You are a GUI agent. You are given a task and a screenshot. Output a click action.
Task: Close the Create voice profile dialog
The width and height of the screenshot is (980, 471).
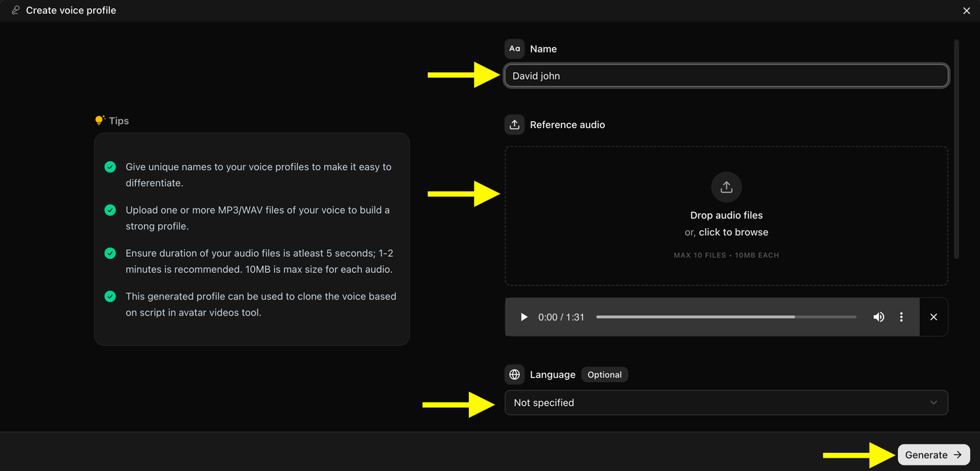coord(967,10)
